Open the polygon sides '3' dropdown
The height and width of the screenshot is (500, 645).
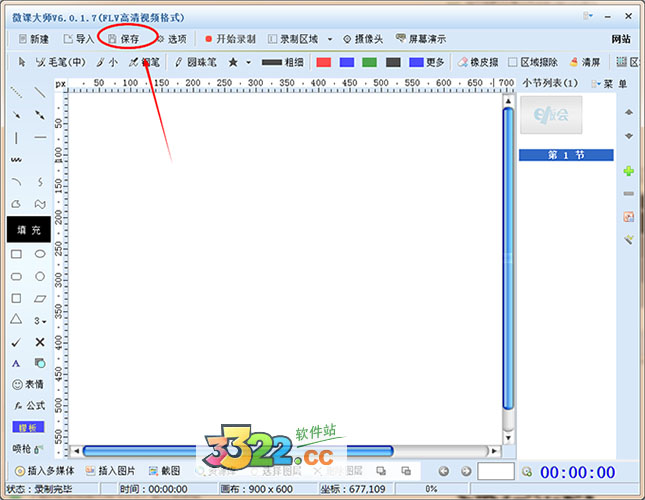click(x=40, y=321)
